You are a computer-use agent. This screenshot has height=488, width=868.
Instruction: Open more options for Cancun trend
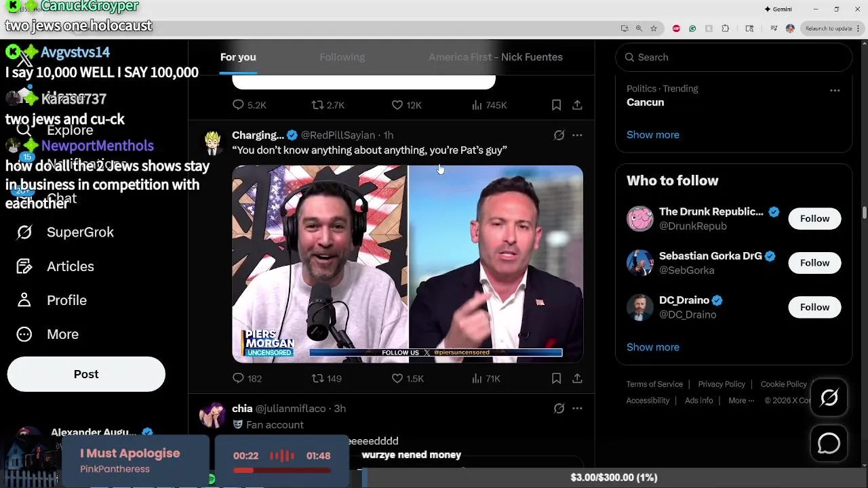(835, 90)
